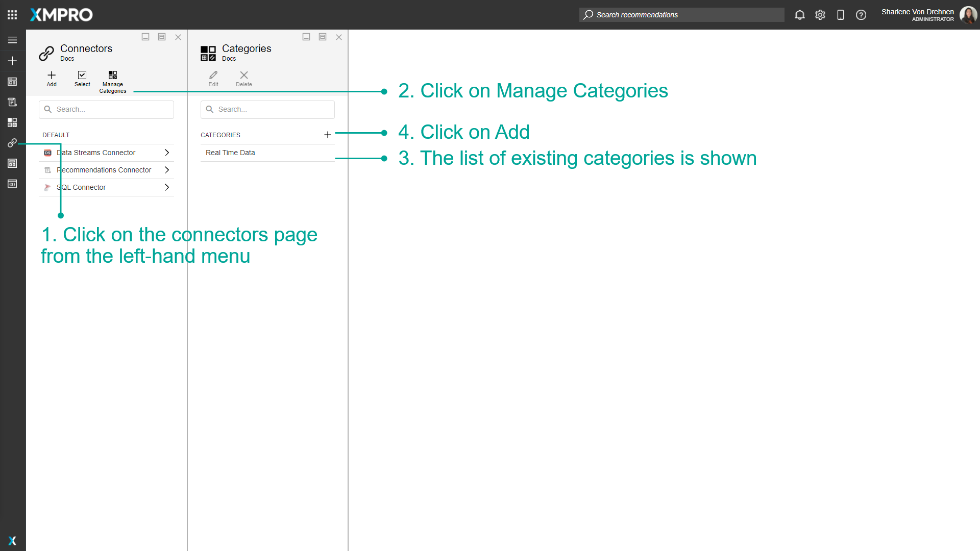980x551 pixels.
Task: Maximize the Connectors panel
Action: pos(162,37)
